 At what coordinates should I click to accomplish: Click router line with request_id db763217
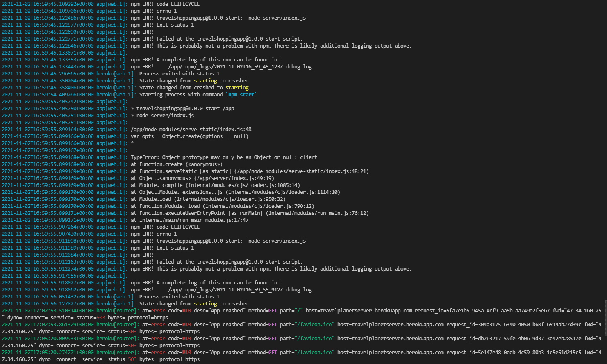pyautogui.click(x=302, y=342)
